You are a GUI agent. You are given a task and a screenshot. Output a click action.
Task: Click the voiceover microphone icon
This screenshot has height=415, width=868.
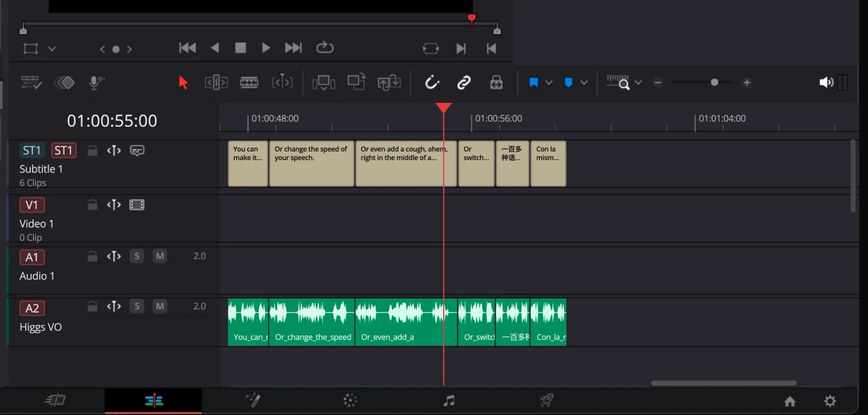[x=96, y=82]
